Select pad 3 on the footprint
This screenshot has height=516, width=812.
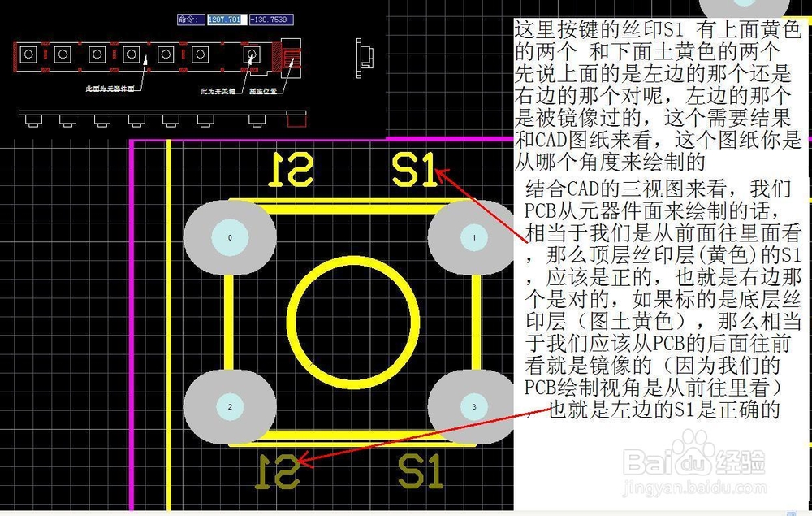pos(473,406)
